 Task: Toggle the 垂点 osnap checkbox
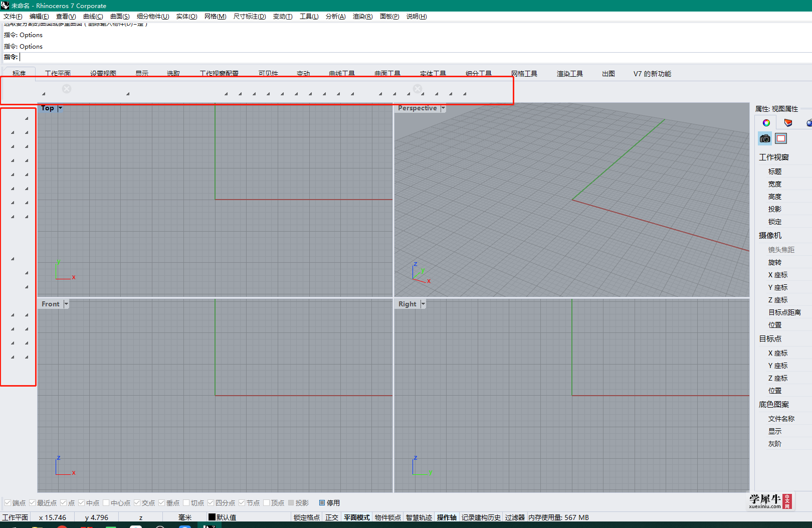[x=161, y=502]
